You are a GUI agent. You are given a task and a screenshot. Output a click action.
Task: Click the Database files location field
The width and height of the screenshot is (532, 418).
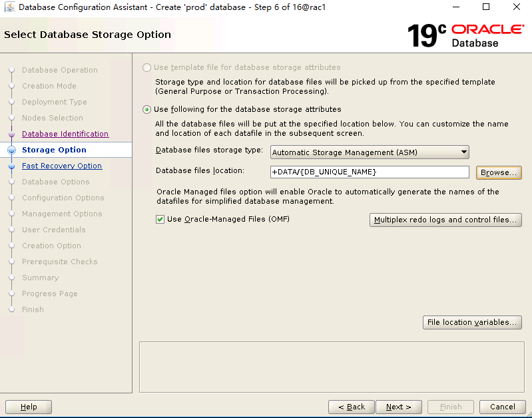(x=370, y=172)
